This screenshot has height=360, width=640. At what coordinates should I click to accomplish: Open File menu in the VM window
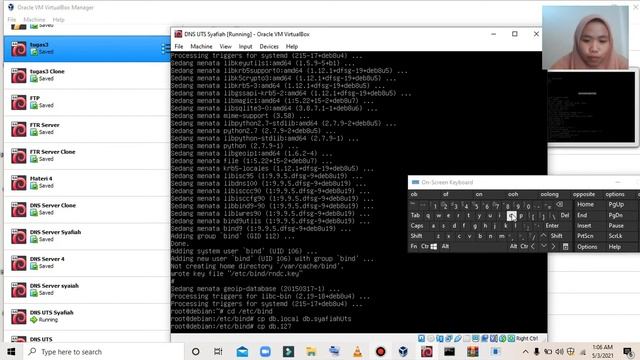pyautogui.click(x=179, y=47)
